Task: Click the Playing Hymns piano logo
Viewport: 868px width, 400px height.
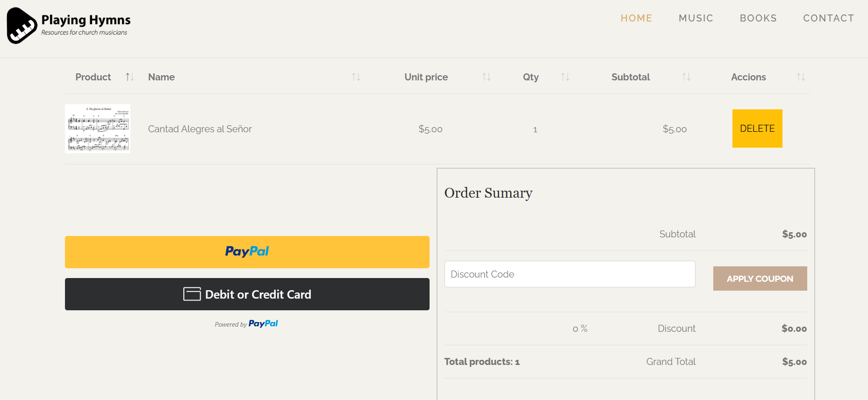Action: (x=22, y=26)
